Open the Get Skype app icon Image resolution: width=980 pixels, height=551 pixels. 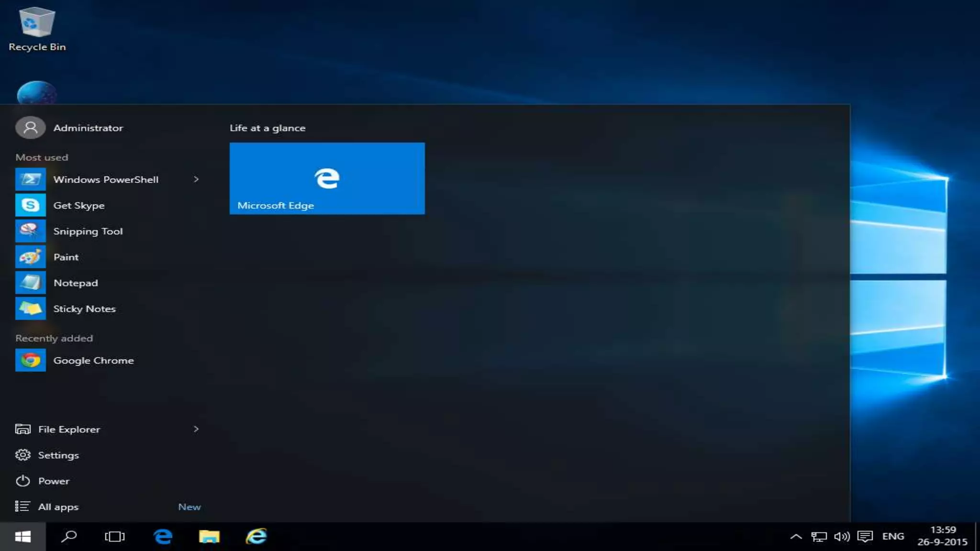[x=30, y=205]
